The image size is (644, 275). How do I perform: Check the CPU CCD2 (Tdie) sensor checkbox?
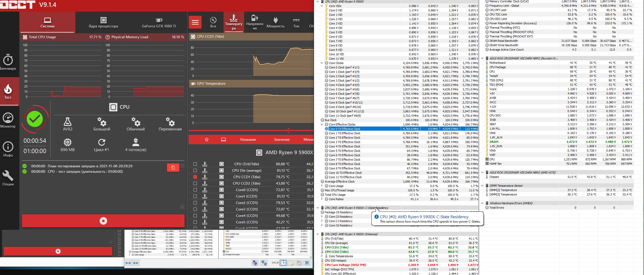click(x=195, y=183)
